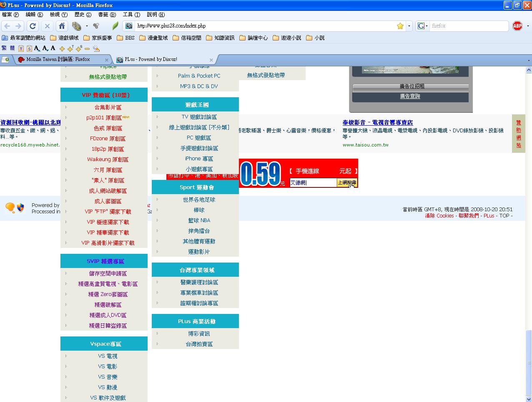The height and width of the screenshot is (402, 532).
Task: Click the Adblock Plus ABP icon
Action: 517,26
